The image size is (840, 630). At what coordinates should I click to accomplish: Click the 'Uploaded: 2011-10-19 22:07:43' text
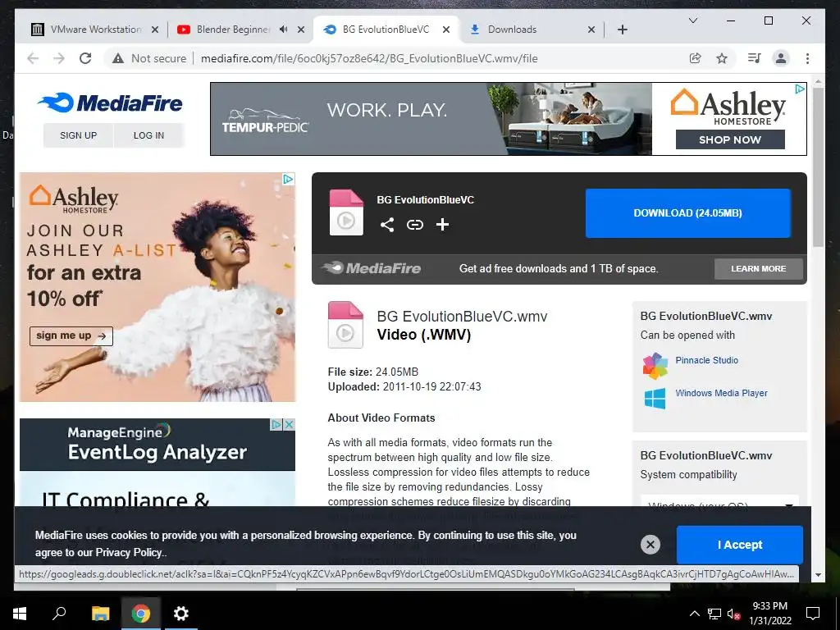coord(404,387)
